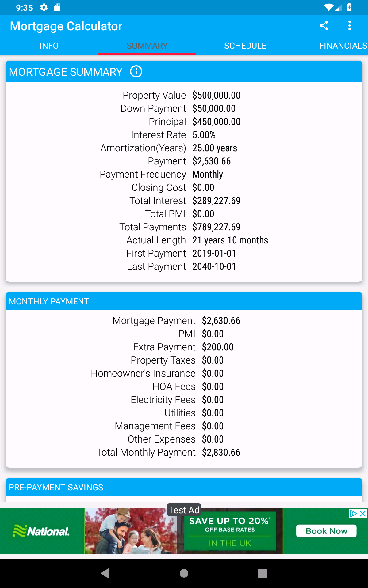Tap the share icon in the app bar
This screenshot has height=588, width=368.
[x=324, y=26]
